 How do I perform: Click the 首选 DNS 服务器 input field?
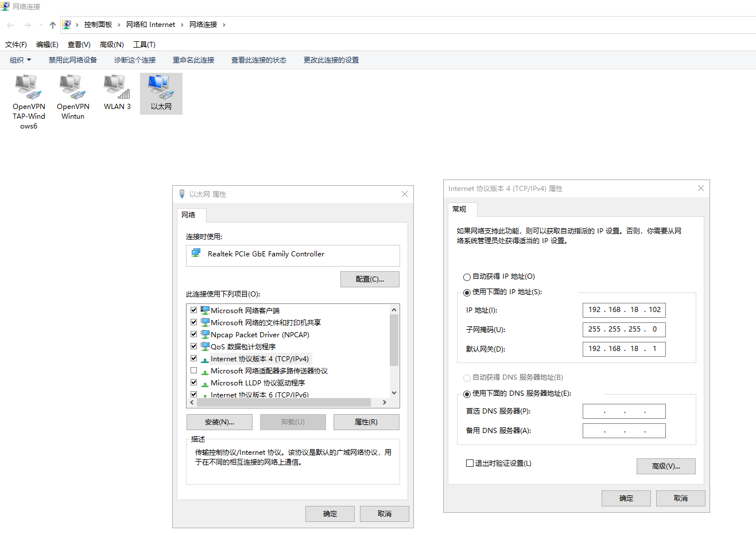point(624,411)
